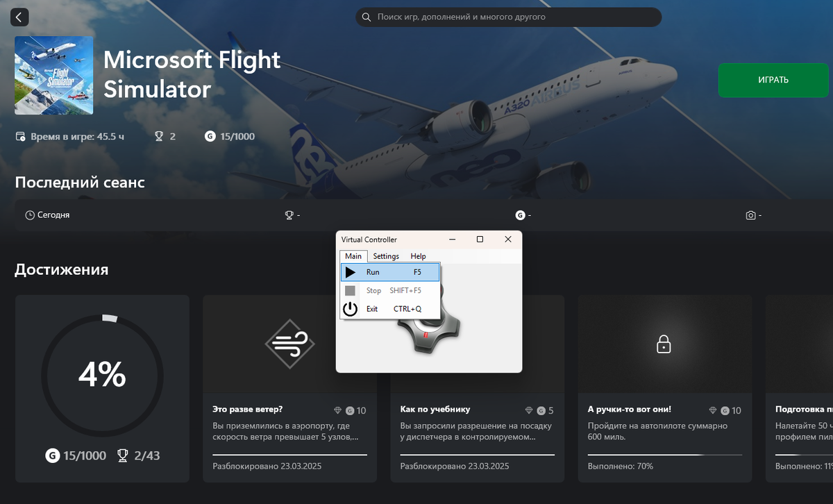This screenshot has width=833, height=504.
Task: Open the Settings menu
Action: click(386, 256)
